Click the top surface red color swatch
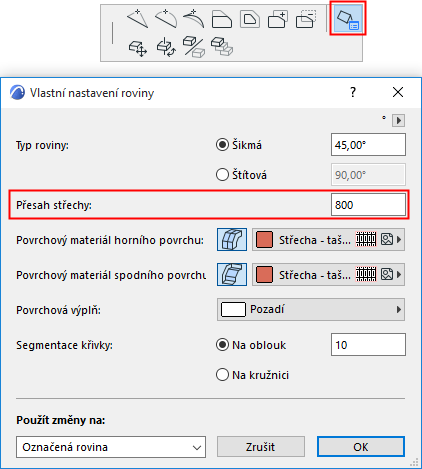 pyautogui.click(x=264, y=240)
